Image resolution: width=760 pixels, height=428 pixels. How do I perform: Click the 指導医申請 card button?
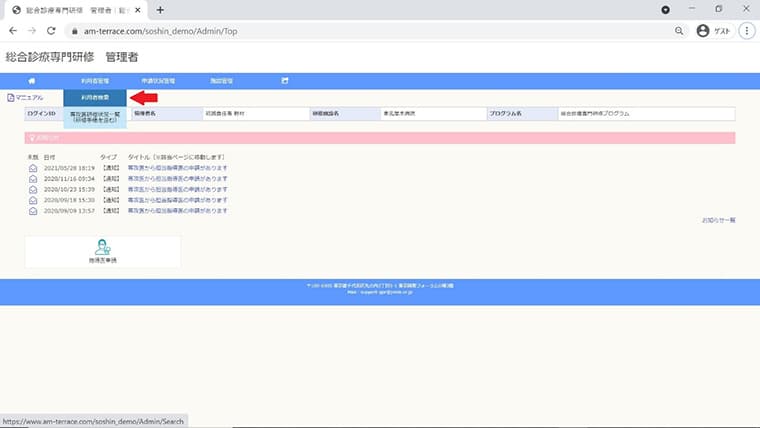(x=103, y=252)
